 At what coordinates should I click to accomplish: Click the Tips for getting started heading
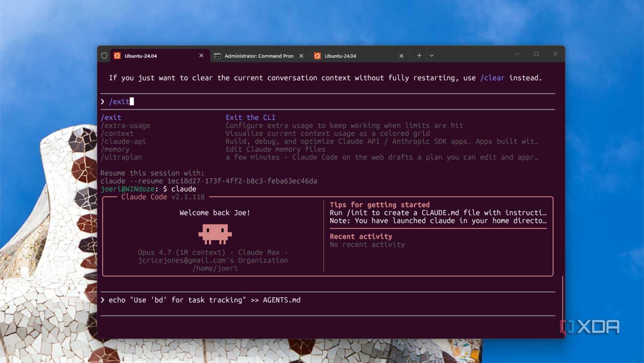[x=379, y=205]
